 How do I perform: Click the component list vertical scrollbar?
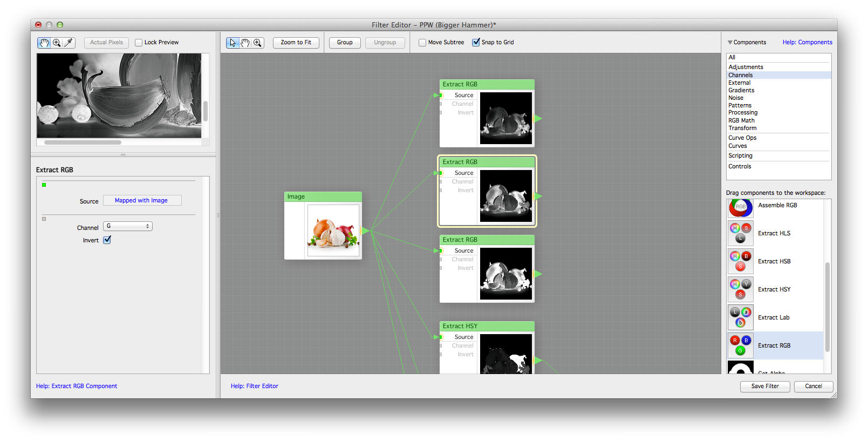(827, 307)
